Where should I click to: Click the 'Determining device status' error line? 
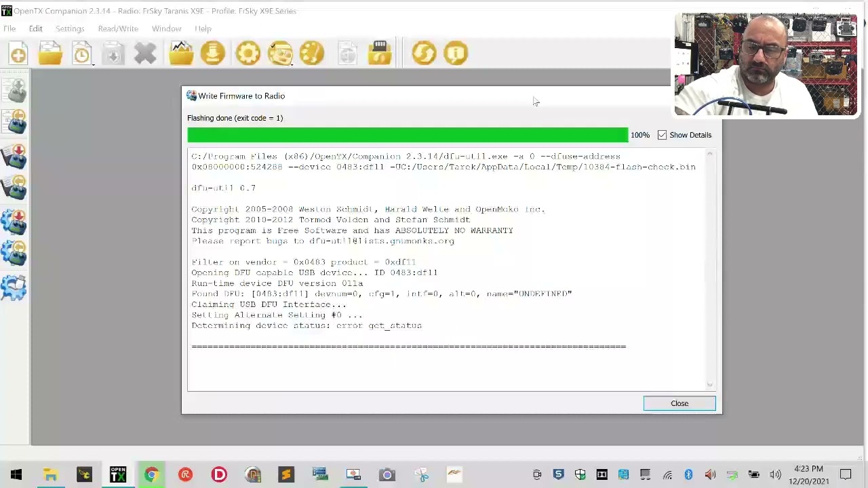(x=307, y=325)
